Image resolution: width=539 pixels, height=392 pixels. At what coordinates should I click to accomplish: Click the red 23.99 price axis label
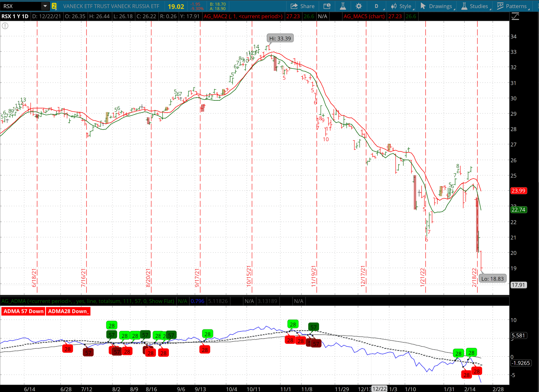tap(518, 191)
